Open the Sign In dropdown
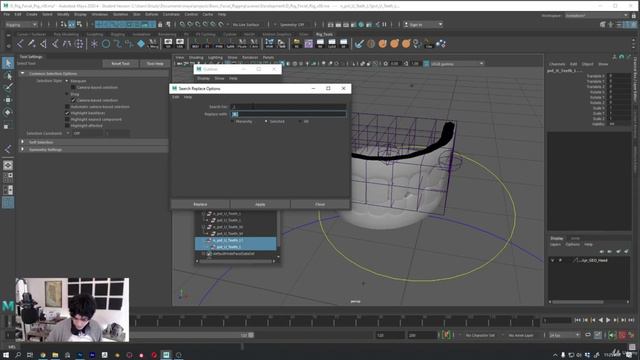 [424, 24]
